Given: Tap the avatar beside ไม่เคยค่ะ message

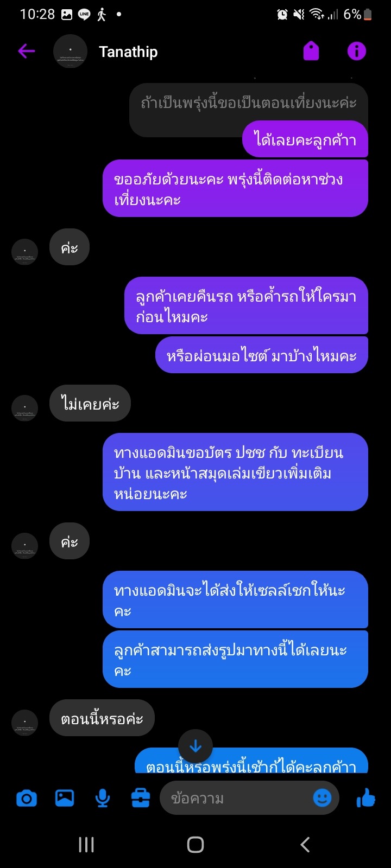Looking at the screenshot, I should click(x=25, y=408).
